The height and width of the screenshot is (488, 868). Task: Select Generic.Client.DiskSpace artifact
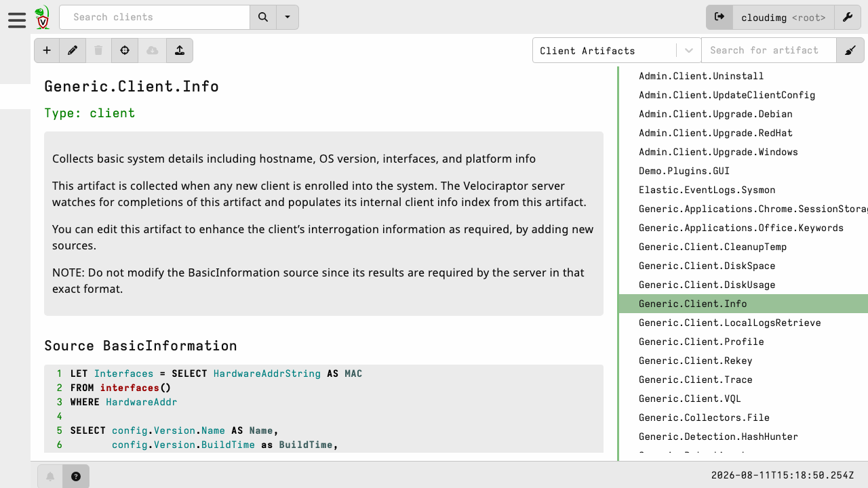click(x=743, y=266)
